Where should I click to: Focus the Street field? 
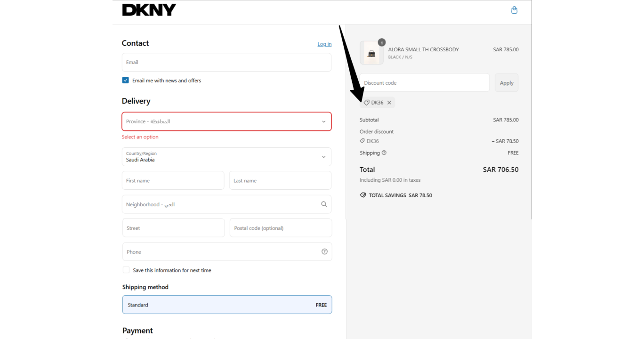click(173, 228)
